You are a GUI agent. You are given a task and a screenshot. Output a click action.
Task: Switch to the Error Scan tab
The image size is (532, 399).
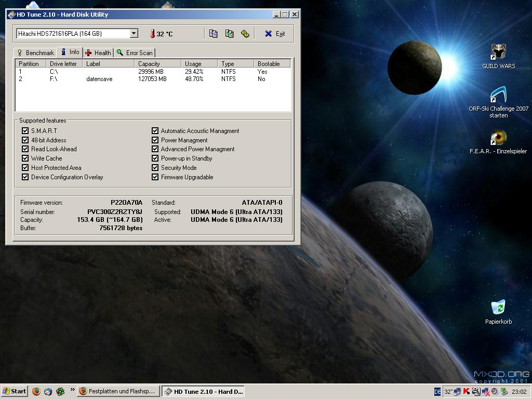pos(135,53)
